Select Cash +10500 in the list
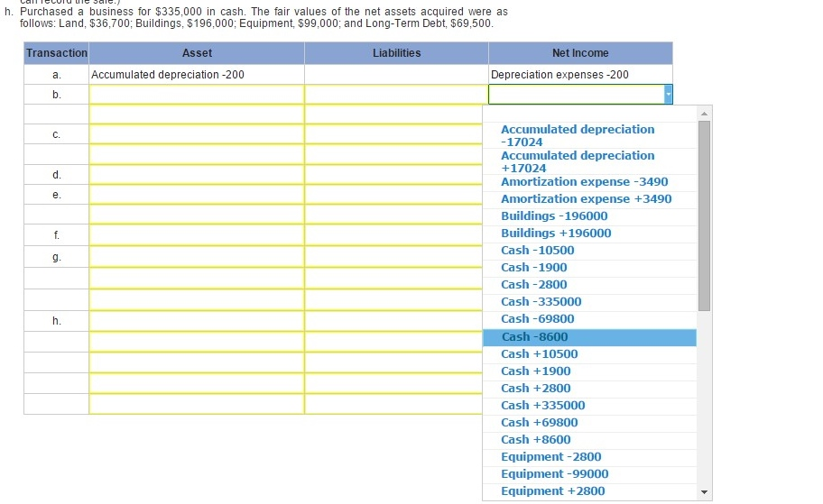This screenshot has height=504, width=823. click(539, 354)
